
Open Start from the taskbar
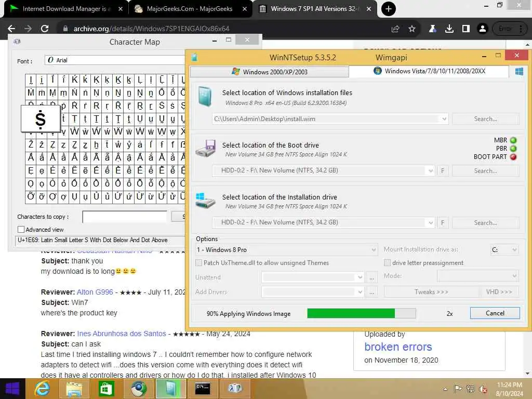pos(12,389)
